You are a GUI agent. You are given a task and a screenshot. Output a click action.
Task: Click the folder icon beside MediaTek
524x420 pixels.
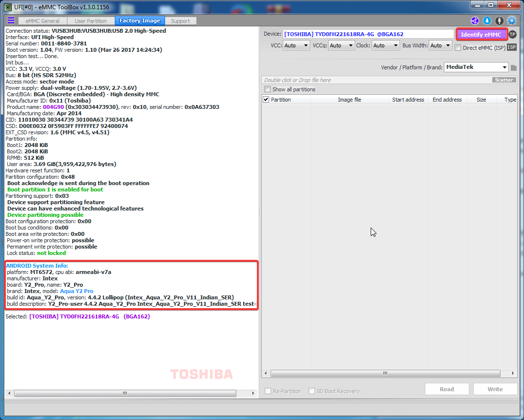tap(514, 68)
